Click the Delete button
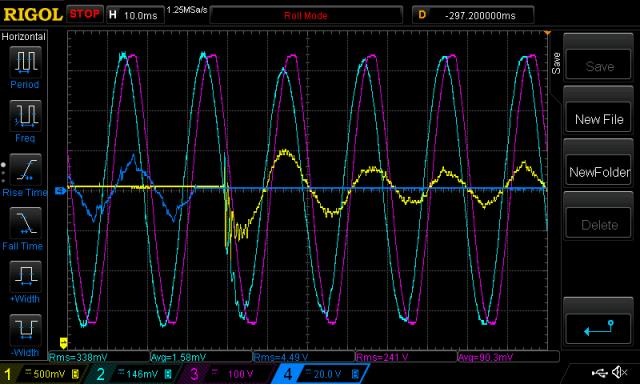 coord(598,225)
